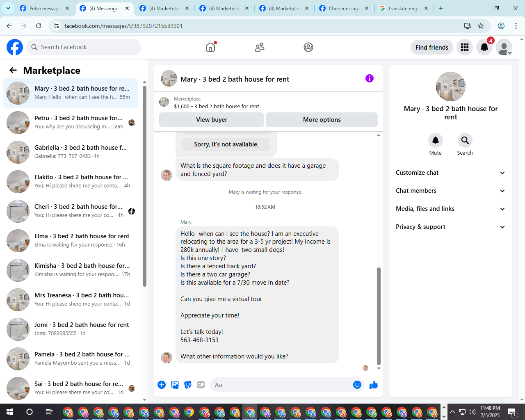525x420 pixels.
Task: Attach a photo file icon
Action: 175,385
